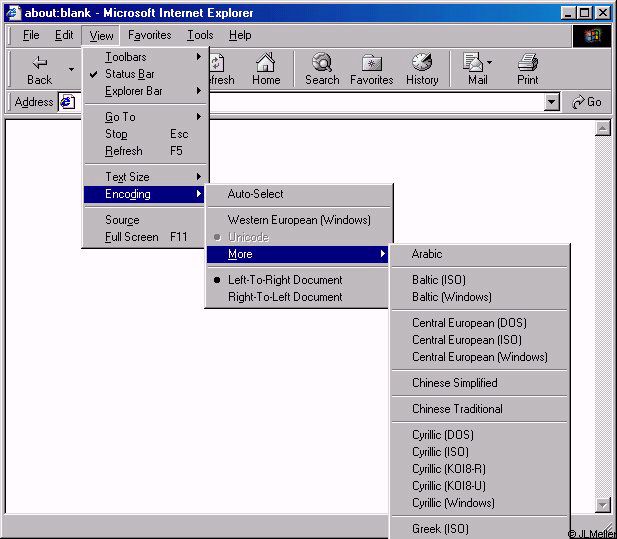617x539 pixels.
Task: Select Central European (DOS) encoding
Action: click(479, 323)
